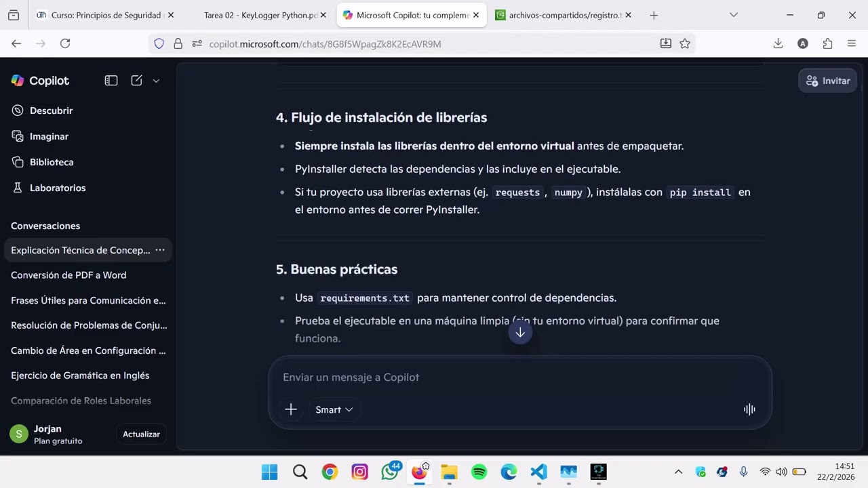Open Resolución de Problemas de Conju chat
868x488 pixels.
pos(88,325)
